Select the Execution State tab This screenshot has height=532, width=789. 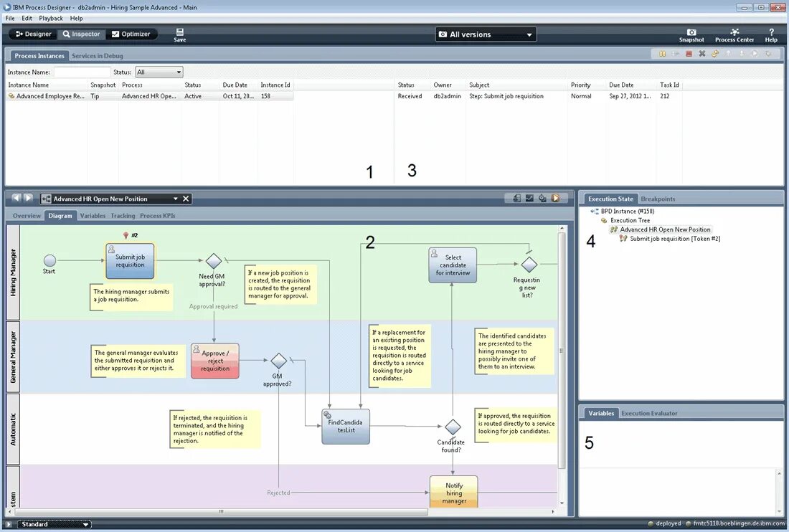610,199
